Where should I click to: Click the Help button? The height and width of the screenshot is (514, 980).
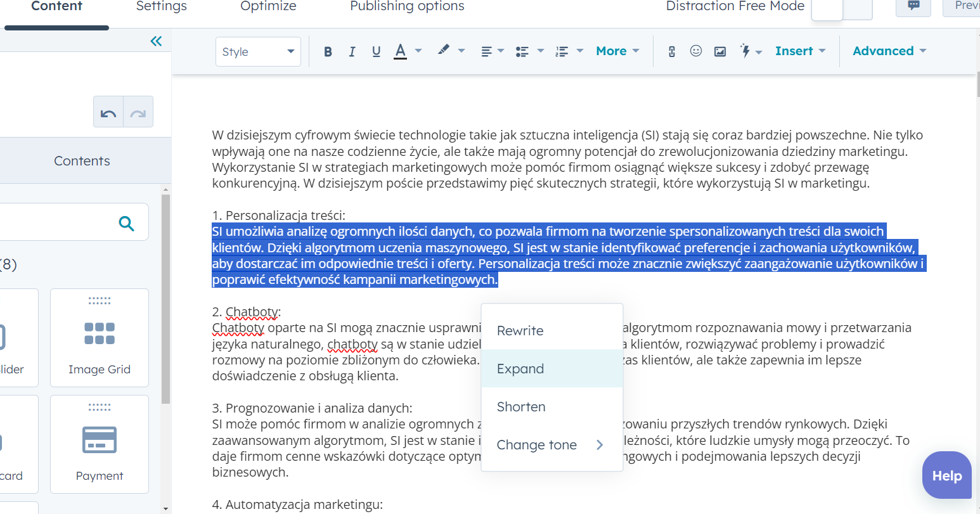[946, 475]
